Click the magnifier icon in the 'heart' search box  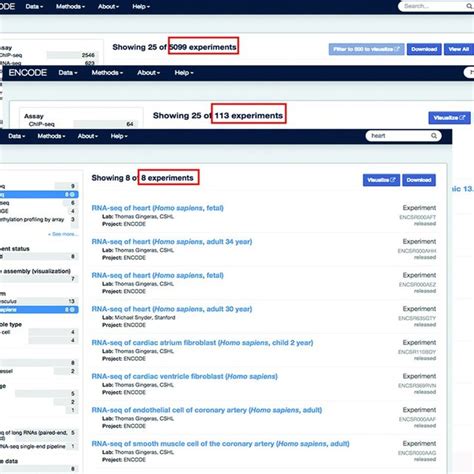(x=434, y=136)
